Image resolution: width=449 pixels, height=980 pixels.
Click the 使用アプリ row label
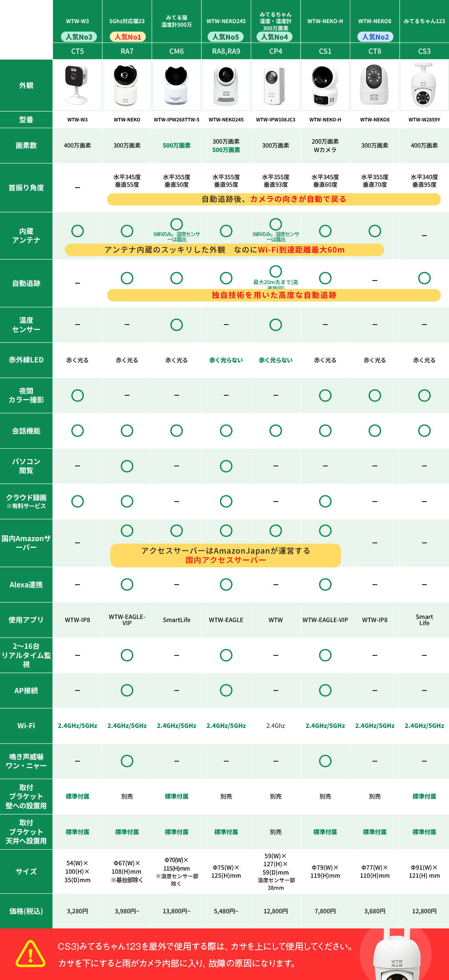pyautogui.click(x=26, y=619)
